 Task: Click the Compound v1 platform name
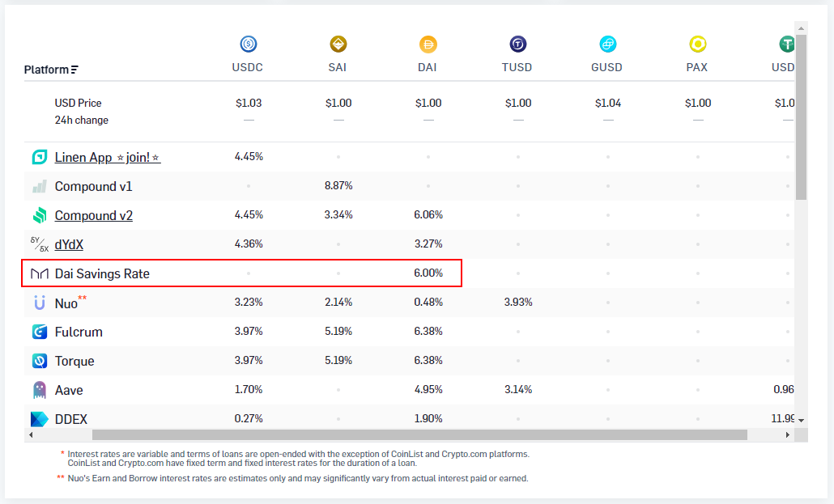94,187
